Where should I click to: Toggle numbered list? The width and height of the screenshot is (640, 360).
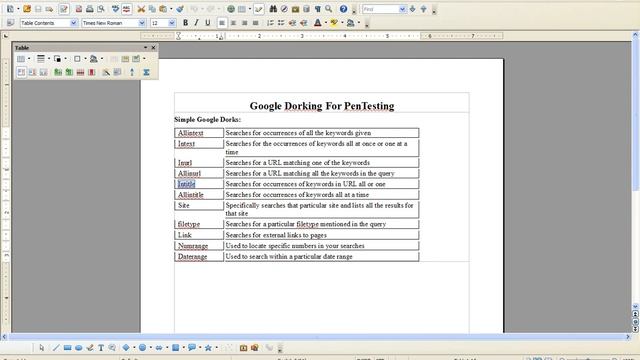270,23
